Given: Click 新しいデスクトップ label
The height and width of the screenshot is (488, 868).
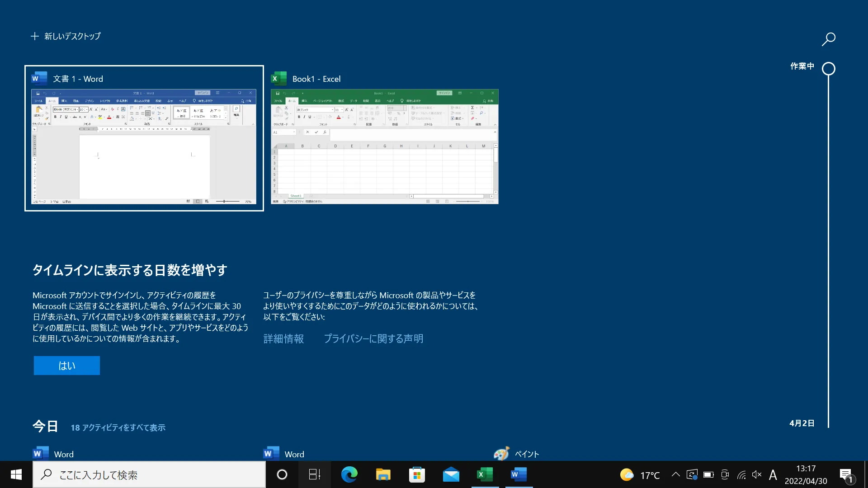Looking at the screenshot, I should pyautogui.click(x=72, y=36).
